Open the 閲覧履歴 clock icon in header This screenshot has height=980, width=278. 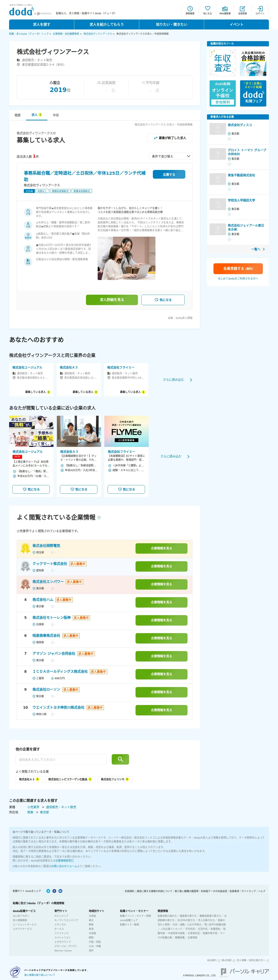[x=190, y=10]
